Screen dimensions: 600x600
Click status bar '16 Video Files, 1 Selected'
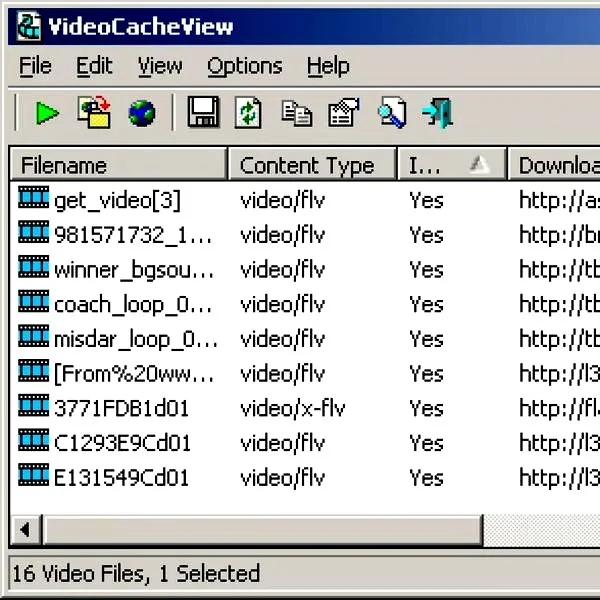136,574
